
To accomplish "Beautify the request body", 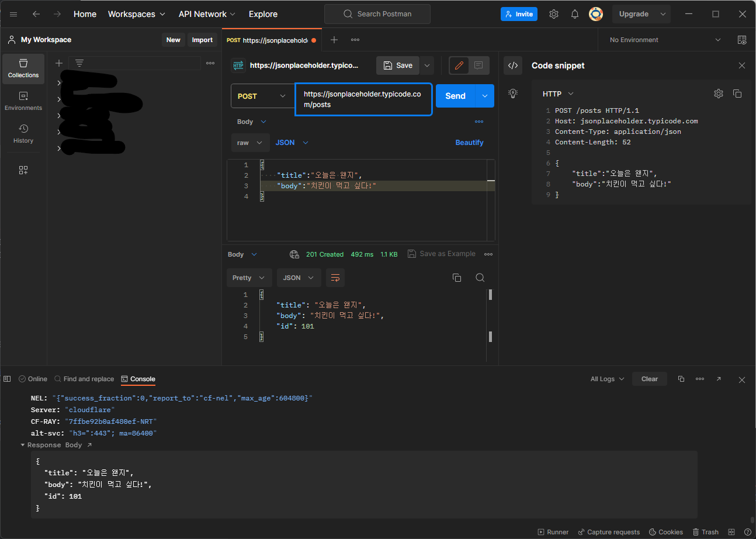I will point(469,143).
